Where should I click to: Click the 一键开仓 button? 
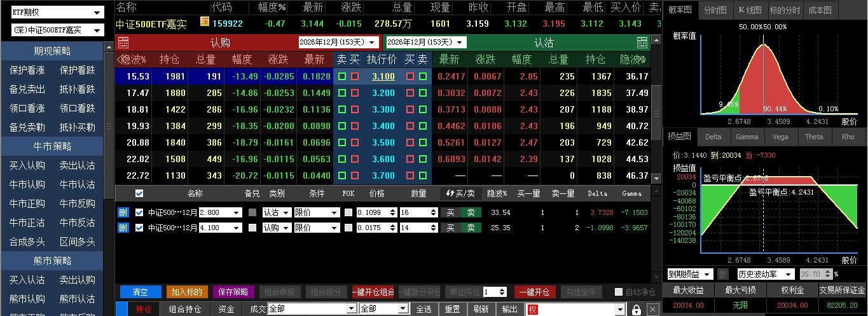(x=535, y=292)
